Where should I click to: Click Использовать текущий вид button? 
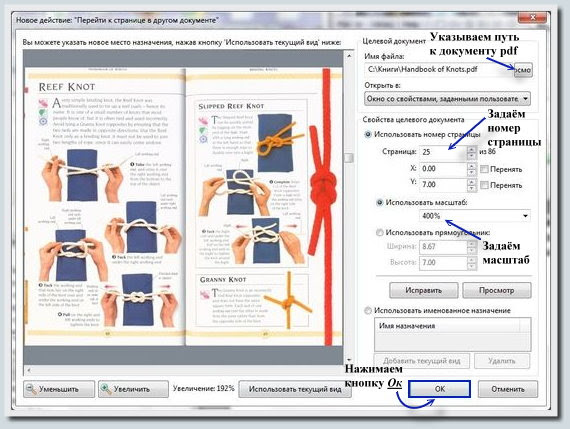pos(295,389)
